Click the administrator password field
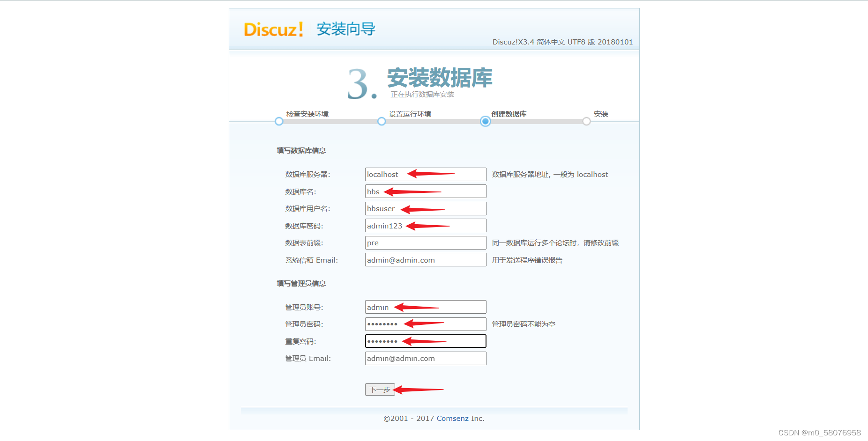 pos(426,324)
